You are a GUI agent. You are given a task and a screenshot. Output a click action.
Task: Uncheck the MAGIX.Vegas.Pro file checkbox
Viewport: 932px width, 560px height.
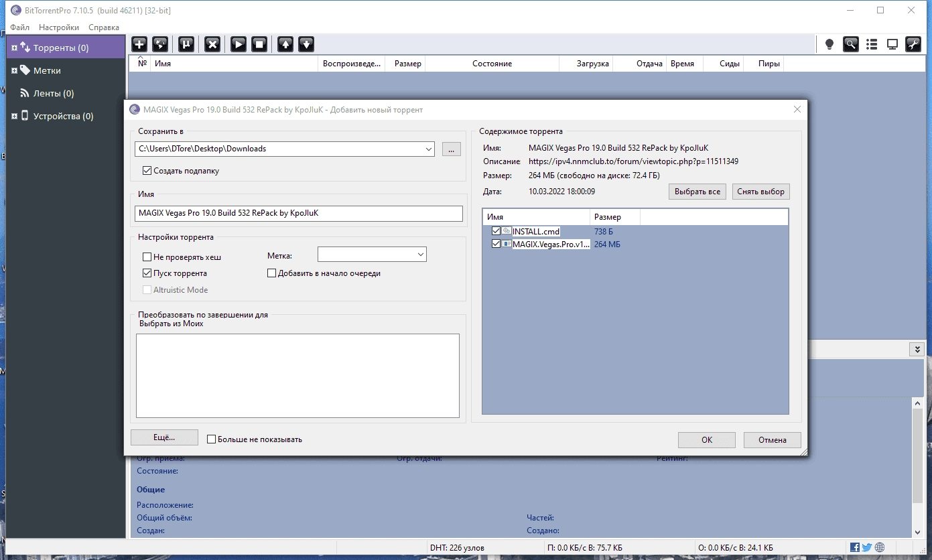coord(496,244)
